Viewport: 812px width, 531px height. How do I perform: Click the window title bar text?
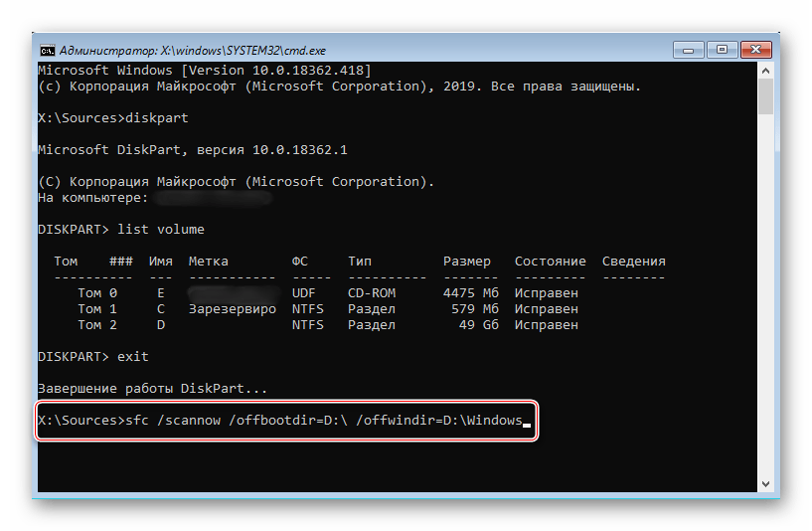click(x=193, y=50)
